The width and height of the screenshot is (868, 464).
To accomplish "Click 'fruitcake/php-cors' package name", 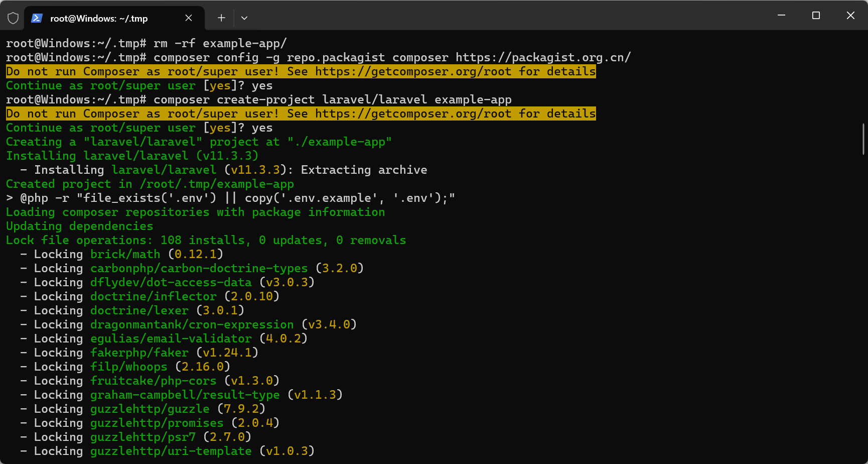I will pos(154,381).
